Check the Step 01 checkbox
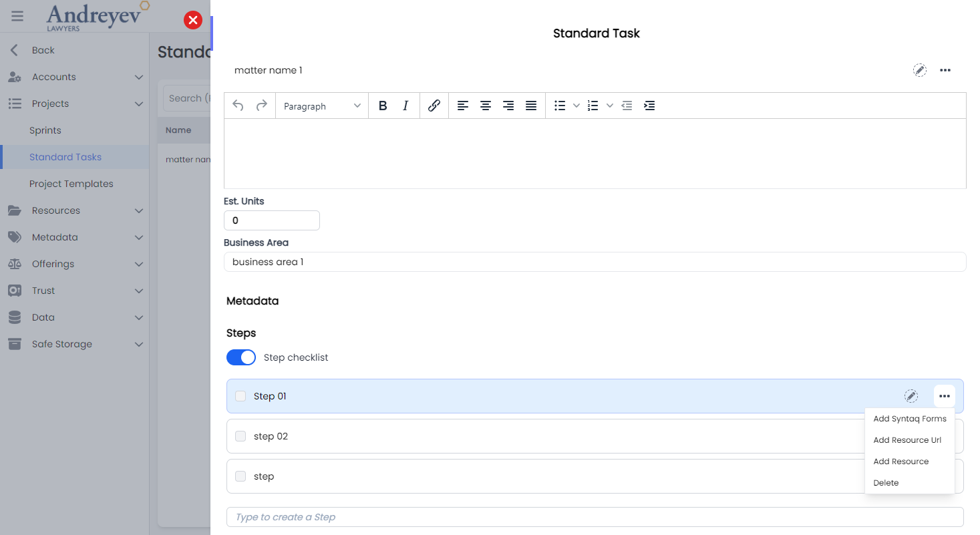Image resolution: width=980 pixels, height=535 pixels. click(x=240, y=395)
